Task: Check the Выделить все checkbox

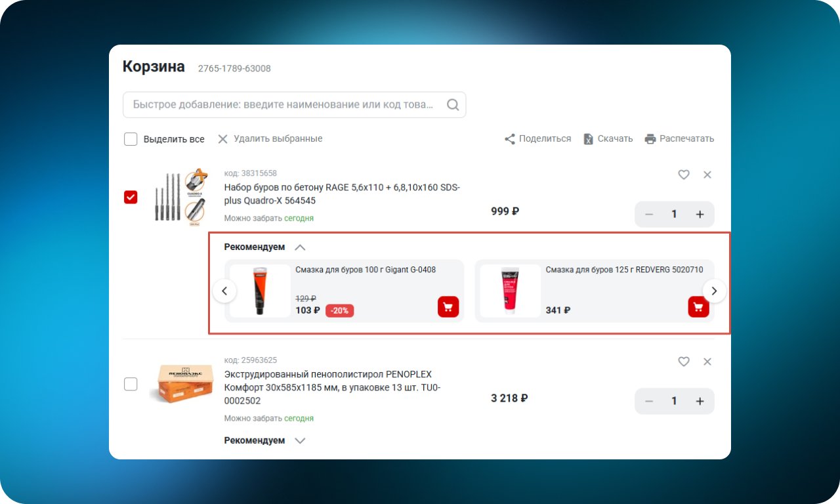Action: coord(131,139)
